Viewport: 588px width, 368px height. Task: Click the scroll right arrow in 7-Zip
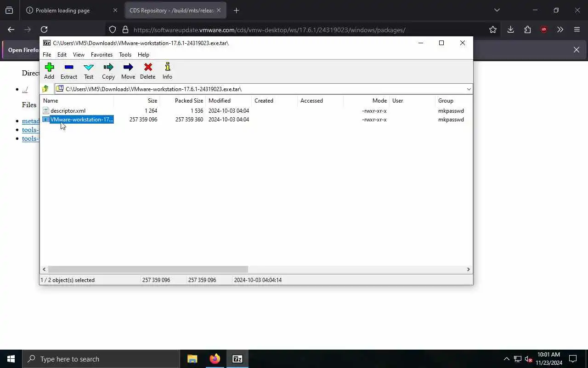point(469,269)
